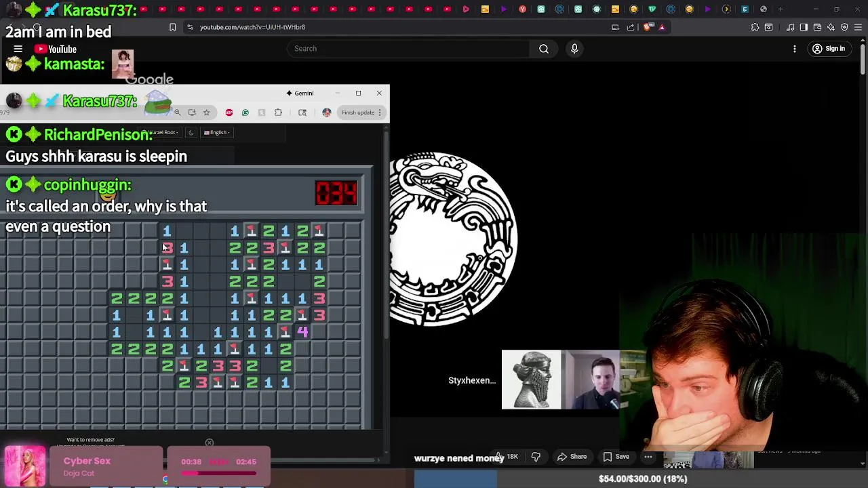Click the Share button below the video
The width and height of the screenshot is (868, 488).
571,457
